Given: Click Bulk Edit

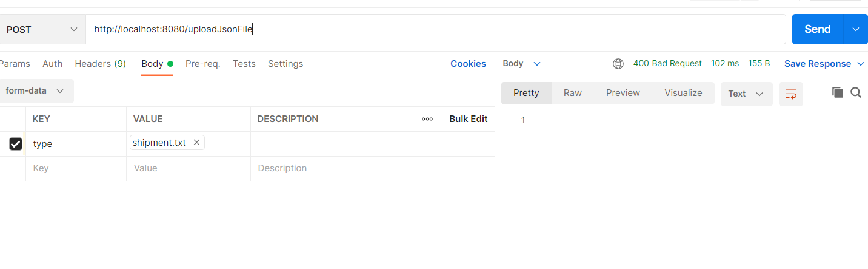Looking at the screenshot, I should pos(468,119).
